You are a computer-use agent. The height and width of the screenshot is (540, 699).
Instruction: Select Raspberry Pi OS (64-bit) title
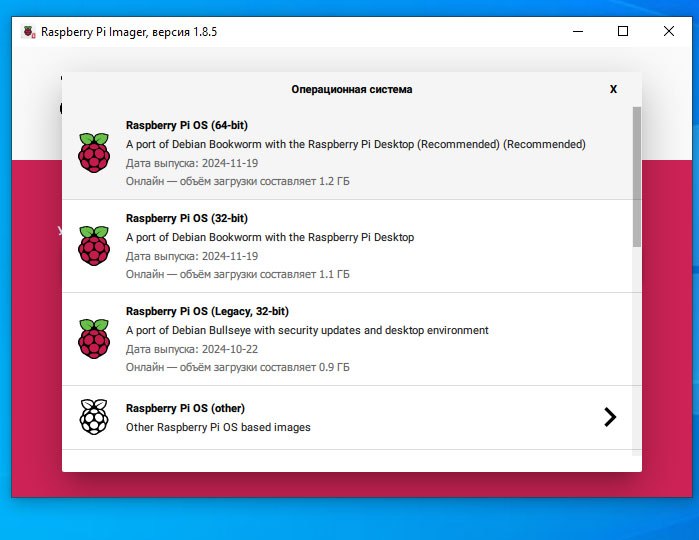(x=187, y=125)
